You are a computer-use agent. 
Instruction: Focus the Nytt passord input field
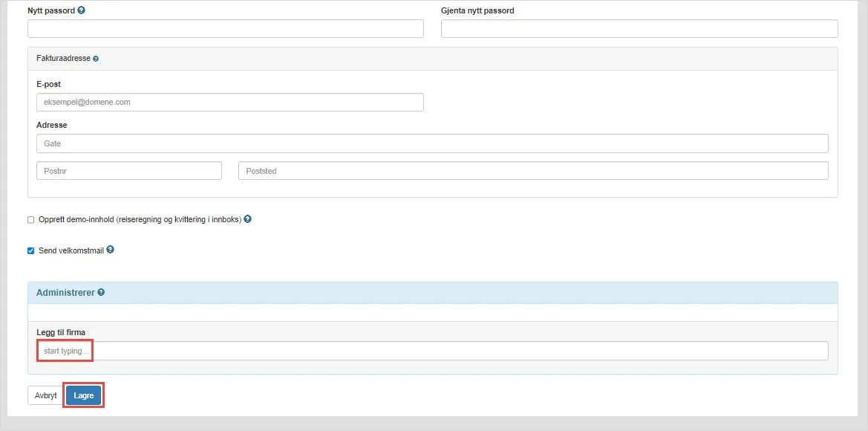coord(225,28)
